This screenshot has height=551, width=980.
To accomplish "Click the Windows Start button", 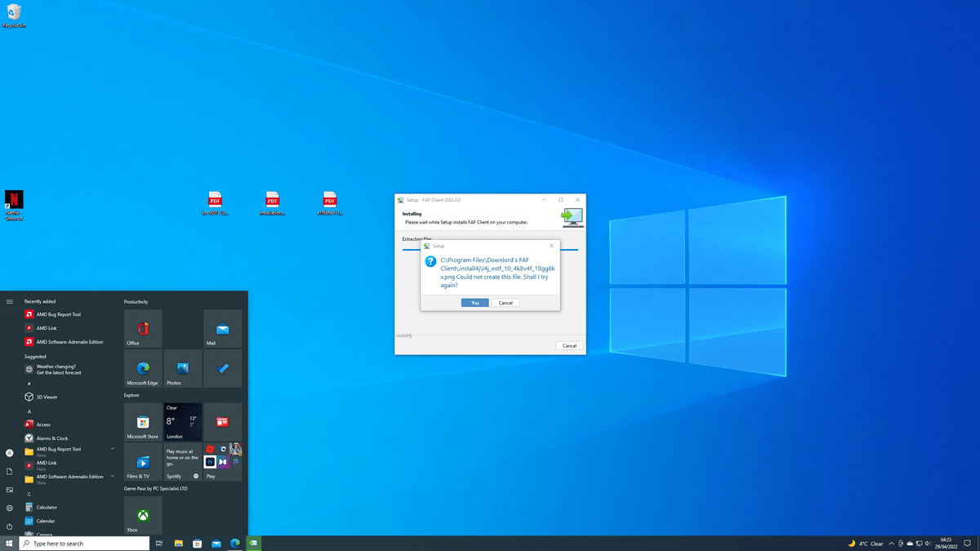I will 9,543.
